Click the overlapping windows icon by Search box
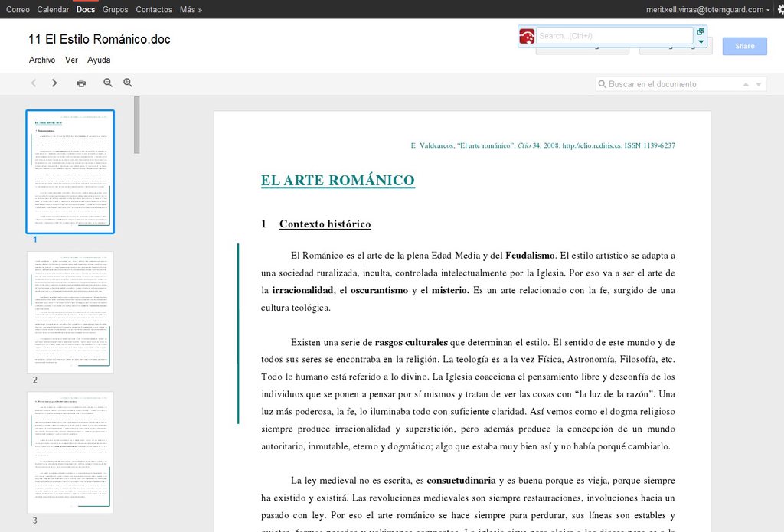The width and height of the screenshot is (784, 532). tap(701, 31)
